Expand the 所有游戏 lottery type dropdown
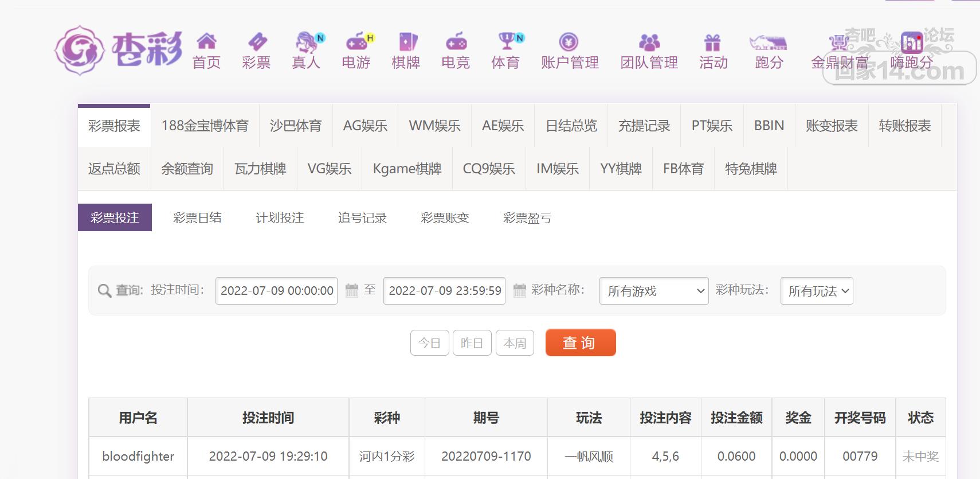 [654, 291]
